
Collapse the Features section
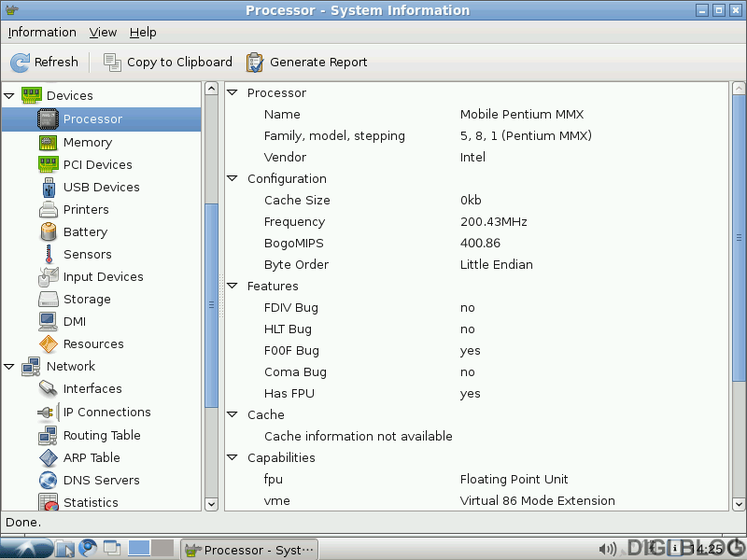(x=232, y=286)
